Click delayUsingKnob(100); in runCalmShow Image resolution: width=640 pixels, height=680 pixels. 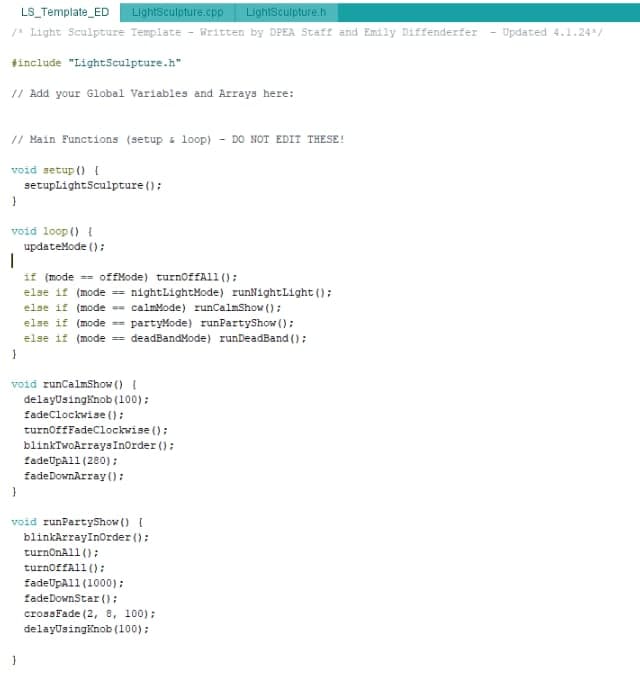tap(86, 400)
